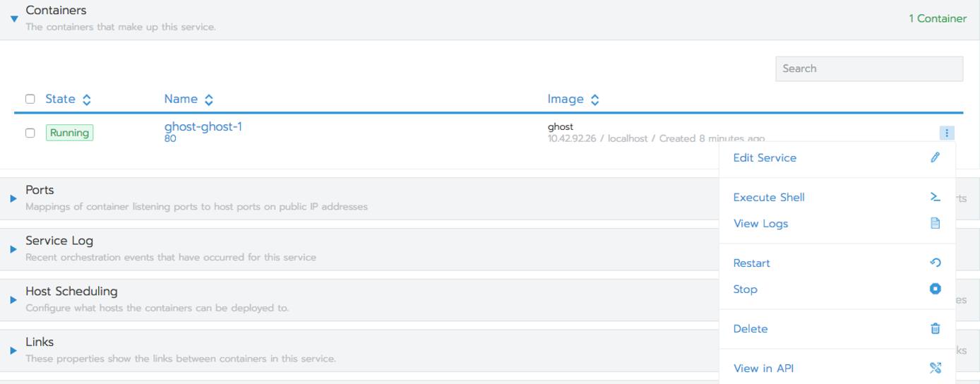This screenshot has width=980, height=384.
Task: Choose View Logs from the menu
Action: pyautogui.click(x=760, y=224)
